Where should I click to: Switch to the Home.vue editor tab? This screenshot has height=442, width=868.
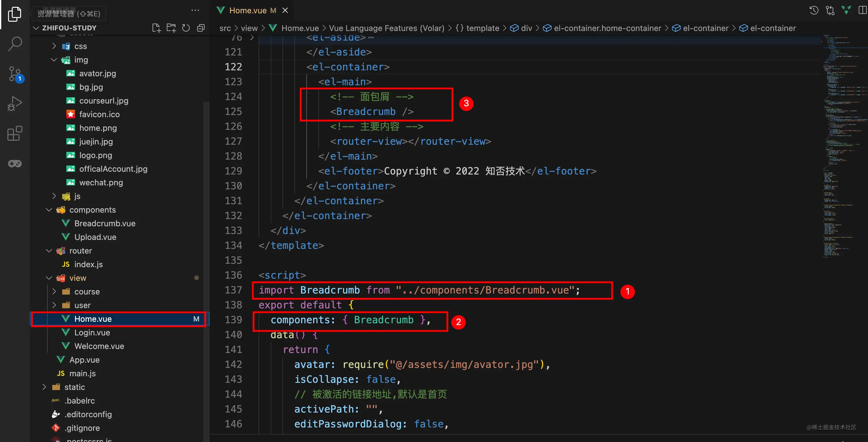tap(248, 11)
